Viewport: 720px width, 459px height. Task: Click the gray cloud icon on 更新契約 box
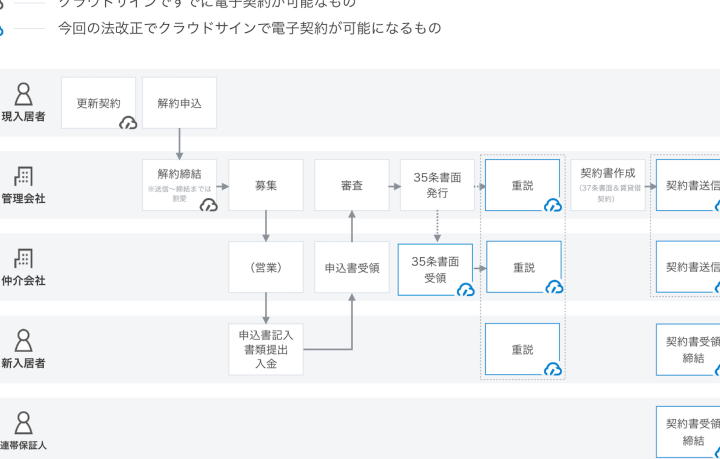coord(128,123)
